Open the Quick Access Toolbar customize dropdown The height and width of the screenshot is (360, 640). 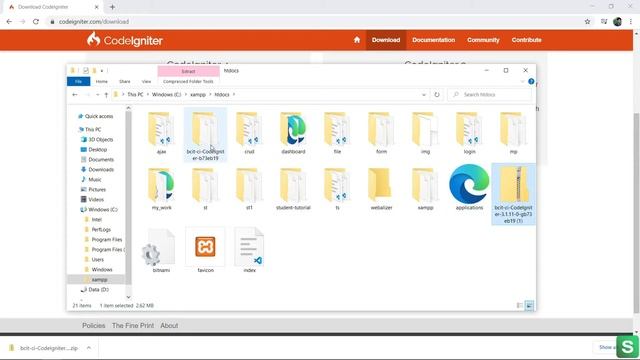102,71
